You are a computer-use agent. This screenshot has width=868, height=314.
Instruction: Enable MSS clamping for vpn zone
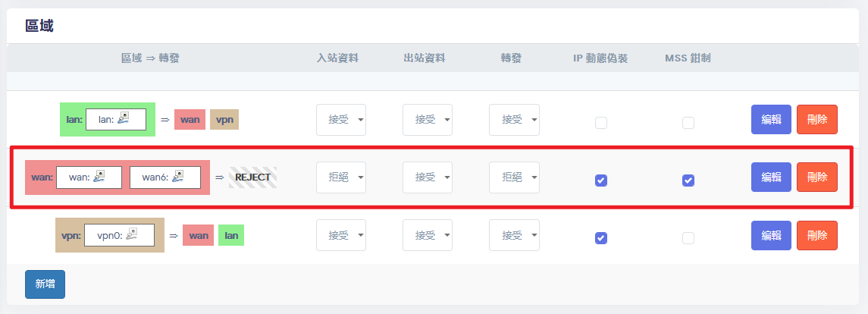(688, 238)
